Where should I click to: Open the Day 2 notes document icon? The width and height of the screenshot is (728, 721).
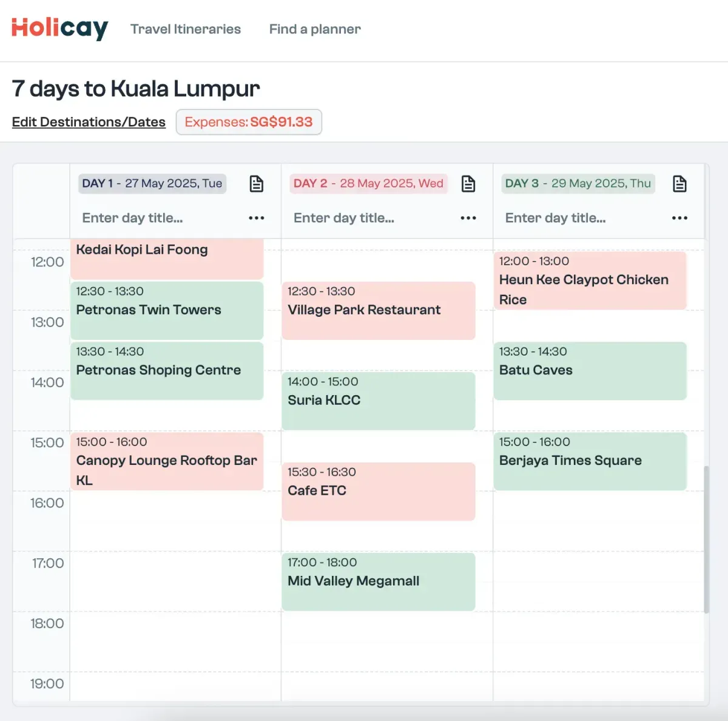pos(468,184)
